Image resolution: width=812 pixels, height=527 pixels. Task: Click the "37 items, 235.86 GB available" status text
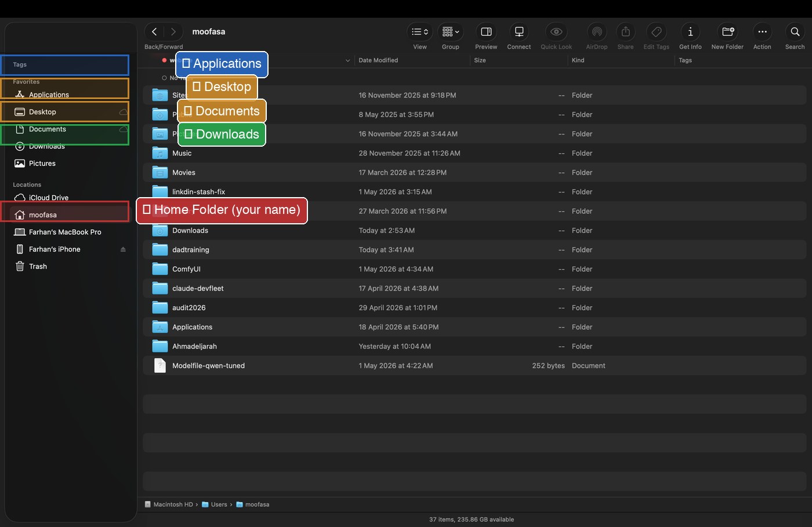[x=472, y=519]
